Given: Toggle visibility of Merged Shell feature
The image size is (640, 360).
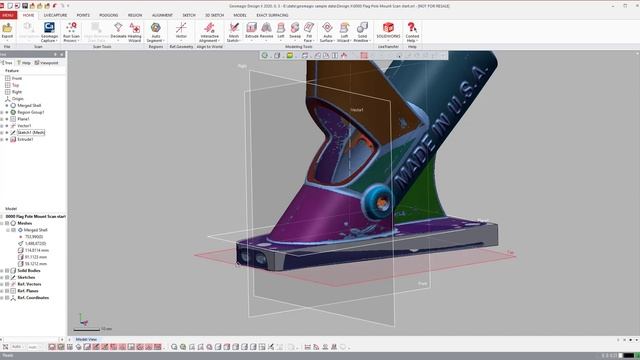Looking at the screenshot, I should [x=7, y=105].
